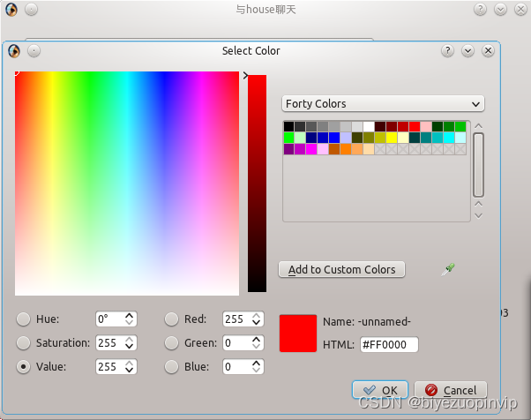
Task: Choose the black swatch in the palette
Action: 288,127
